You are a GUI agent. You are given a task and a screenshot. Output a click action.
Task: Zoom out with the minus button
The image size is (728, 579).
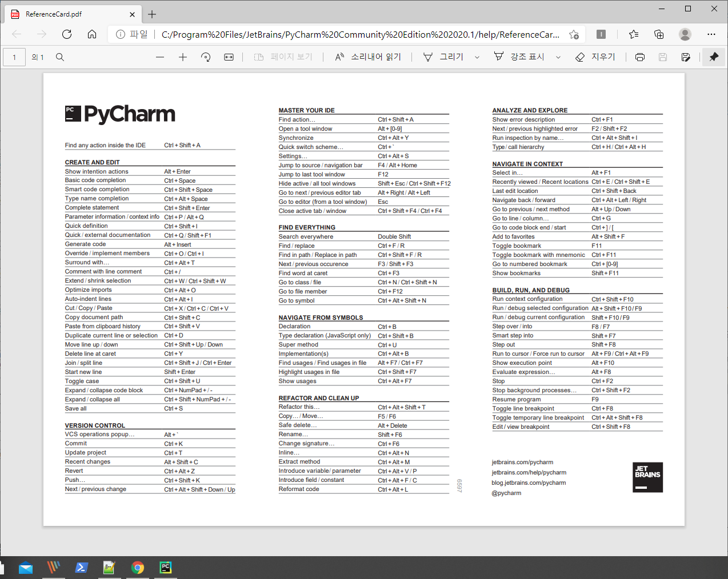pos(160,57)
